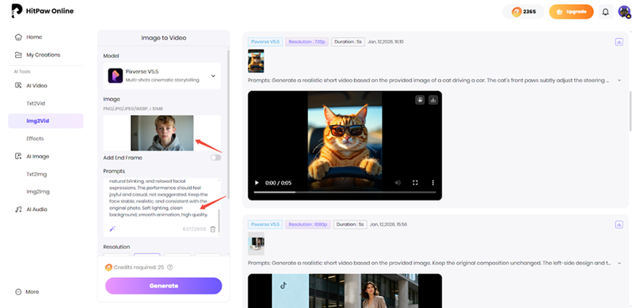Screen dimensions: 644x308
Task: Toggle the Add End Frame switch
Action: (x=216, y=157)
